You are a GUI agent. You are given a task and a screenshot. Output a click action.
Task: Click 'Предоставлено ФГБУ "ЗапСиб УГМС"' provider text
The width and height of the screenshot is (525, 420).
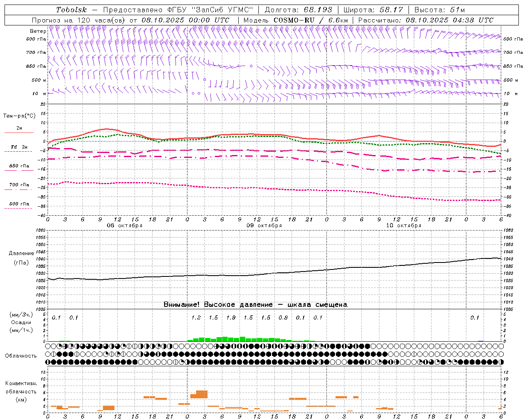coord(178,10)
